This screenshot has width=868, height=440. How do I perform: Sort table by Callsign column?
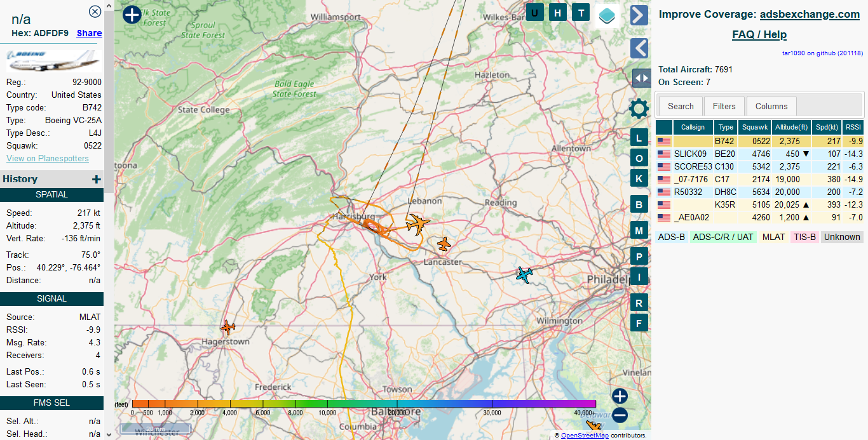click(693, 127)
